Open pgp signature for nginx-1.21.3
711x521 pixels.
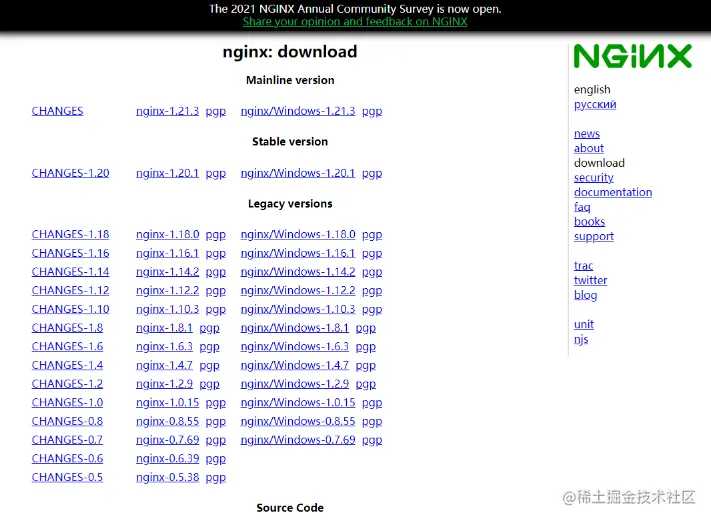tap(215, 112)
